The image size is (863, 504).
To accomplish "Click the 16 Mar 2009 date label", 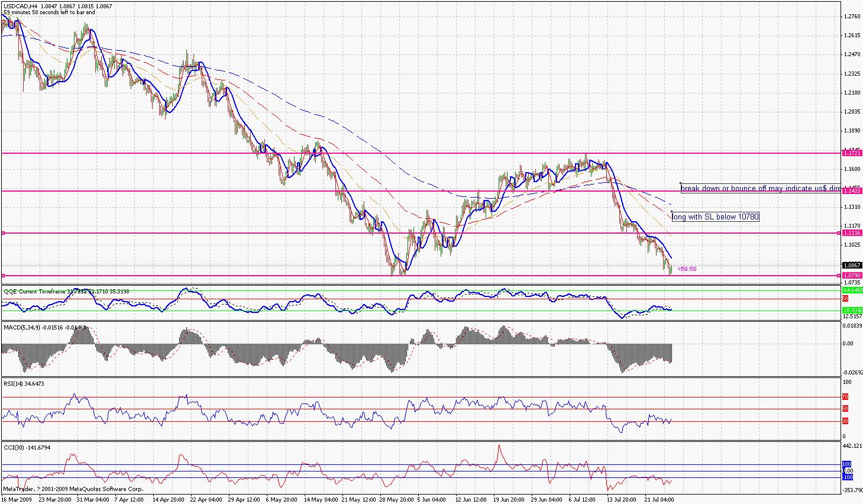I will [17, 500].
